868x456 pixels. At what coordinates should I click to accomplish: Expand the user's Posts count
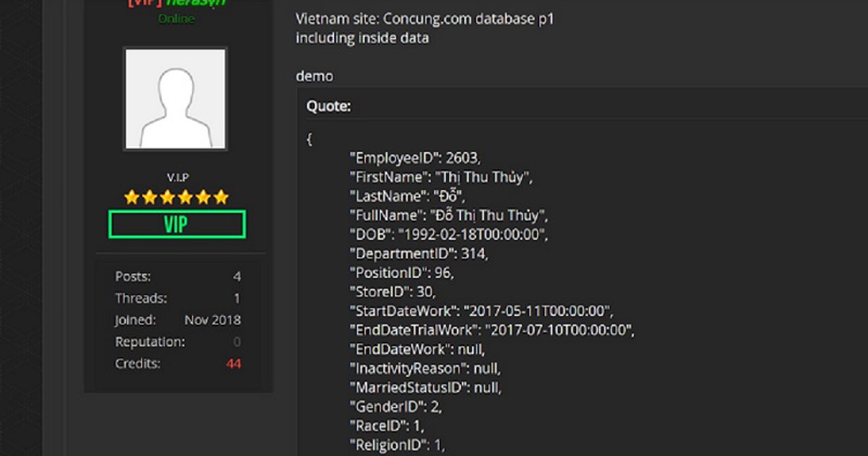tap(237, 276)
